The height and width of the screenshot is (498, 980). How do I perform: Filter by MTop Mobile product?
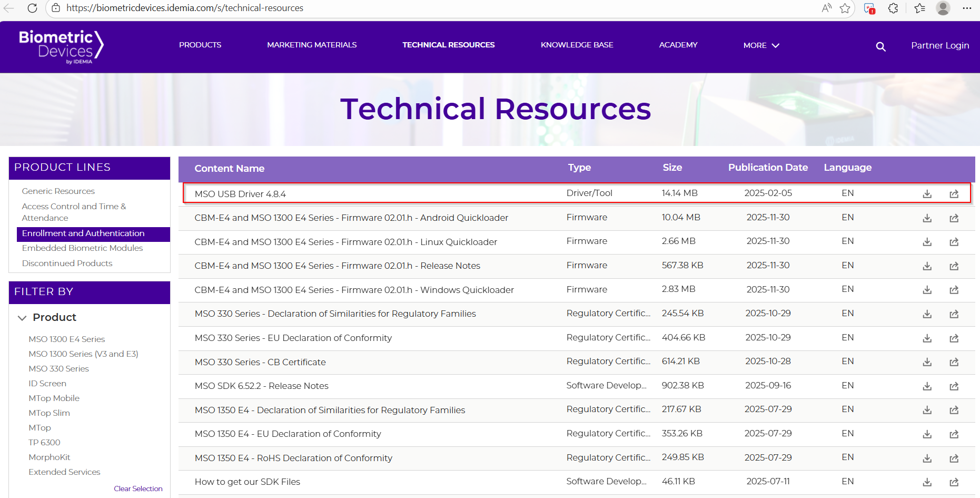(54, 398)
